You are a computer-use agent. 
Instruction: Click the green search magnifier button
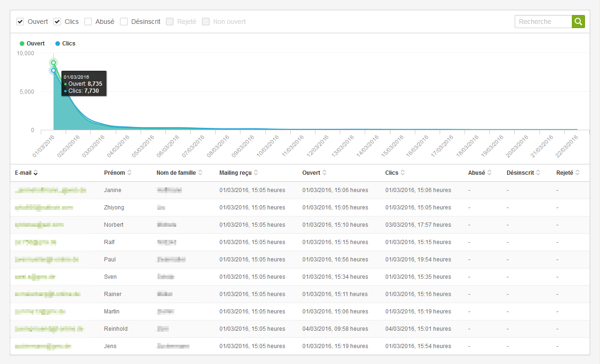pos(578,22)
